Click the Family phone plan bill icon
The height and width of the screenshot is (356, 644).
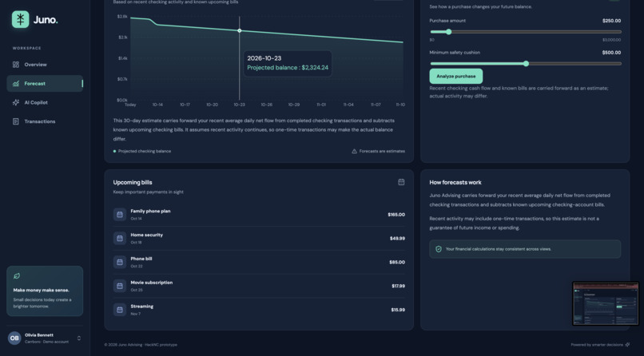[x=120, y=215]
